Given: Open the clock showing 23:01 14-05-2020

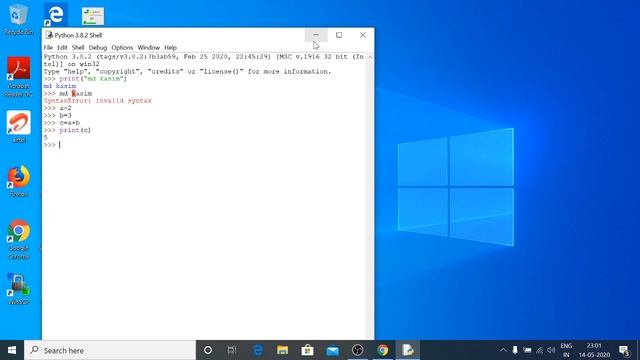Looking at the screenshot, I should (594, 350).
